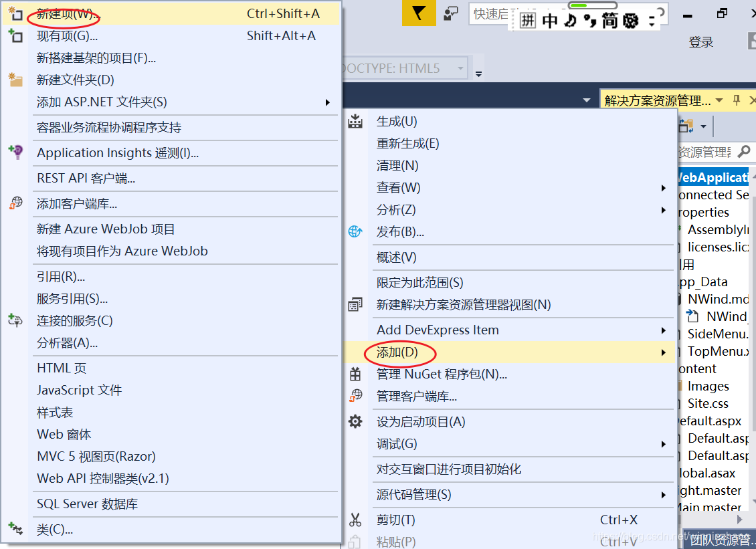Choose 容器业务流程协调程序支持 entry
756x549 pixels.
(x=171, y=128)
